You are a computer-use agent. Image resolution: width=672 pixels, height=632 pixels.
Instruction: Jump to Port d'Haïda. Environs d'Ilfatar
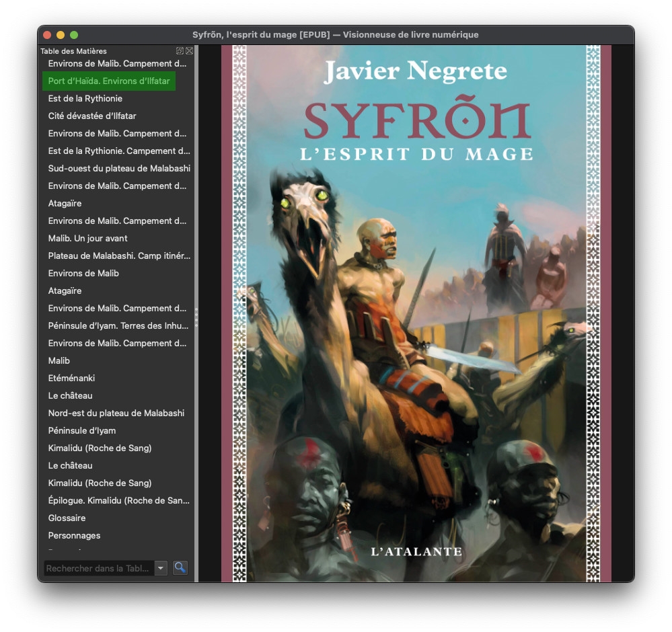[x=109, y=81]
